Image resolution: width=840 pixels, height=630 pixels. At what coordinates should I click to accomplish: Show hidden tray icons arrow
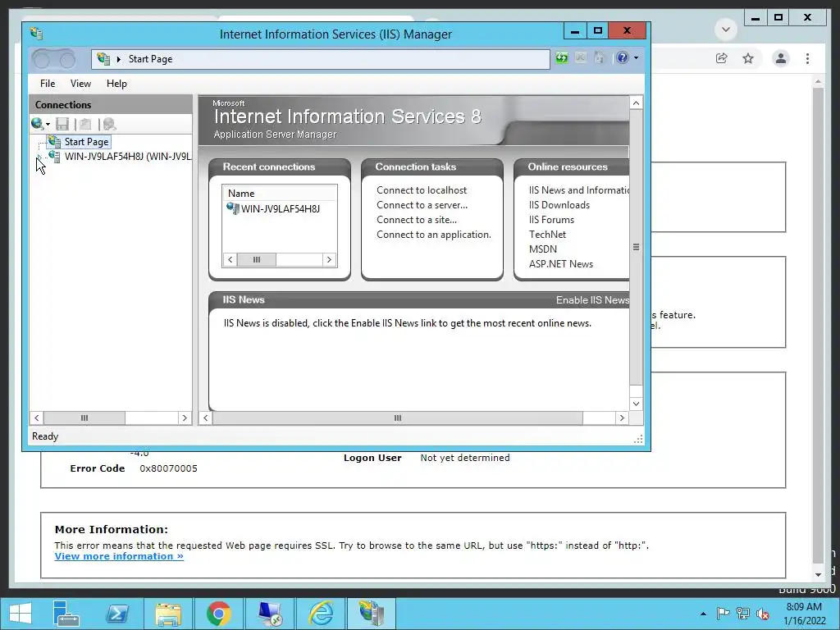click(703, 614)
